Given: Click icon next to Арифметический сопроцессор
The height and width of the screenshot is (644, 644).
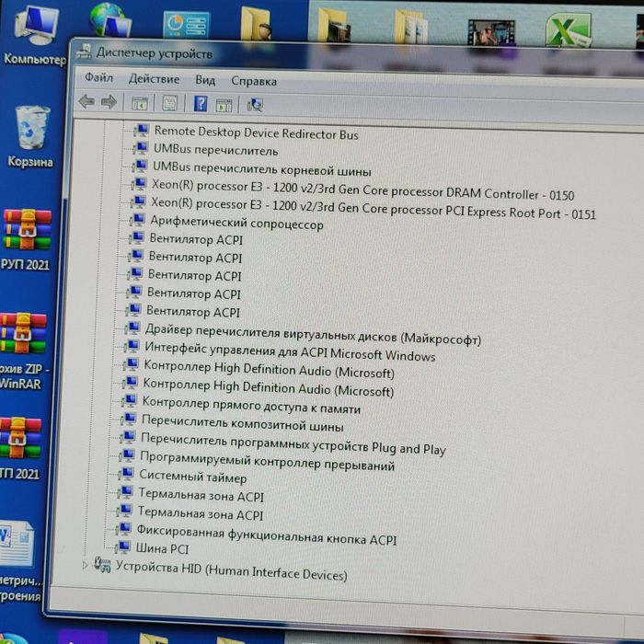Looking at the screenshot, I should click(x=138, y=220).
